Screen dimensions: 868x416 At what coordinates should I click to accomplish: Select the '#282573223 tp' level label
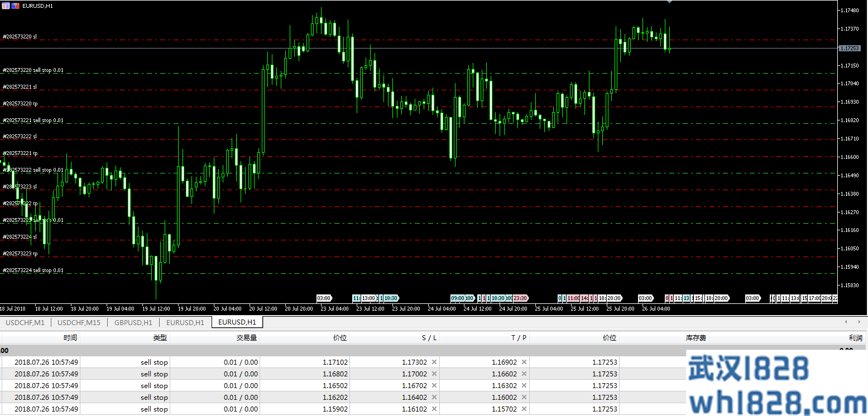tap(20, 253)
